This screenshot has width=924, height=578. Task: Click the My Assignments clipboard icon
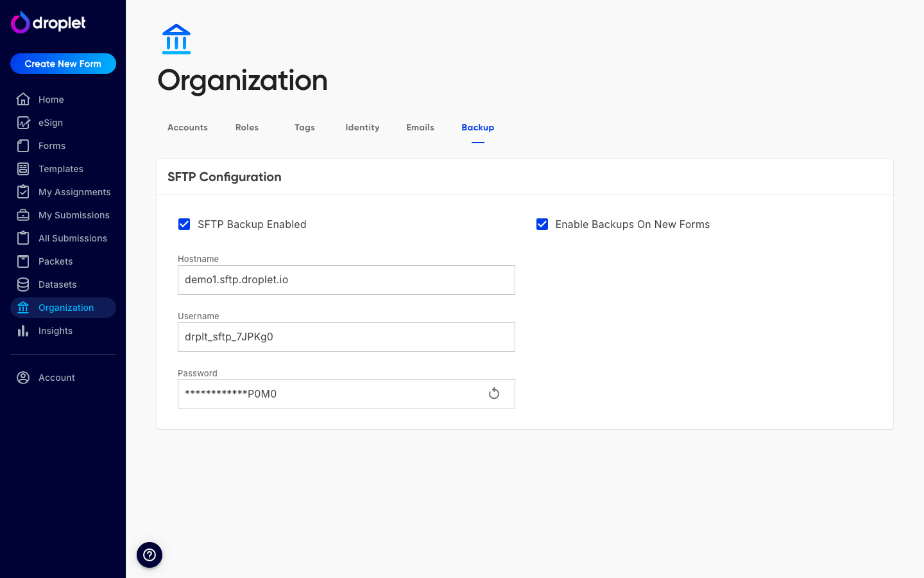click(23, 191)
